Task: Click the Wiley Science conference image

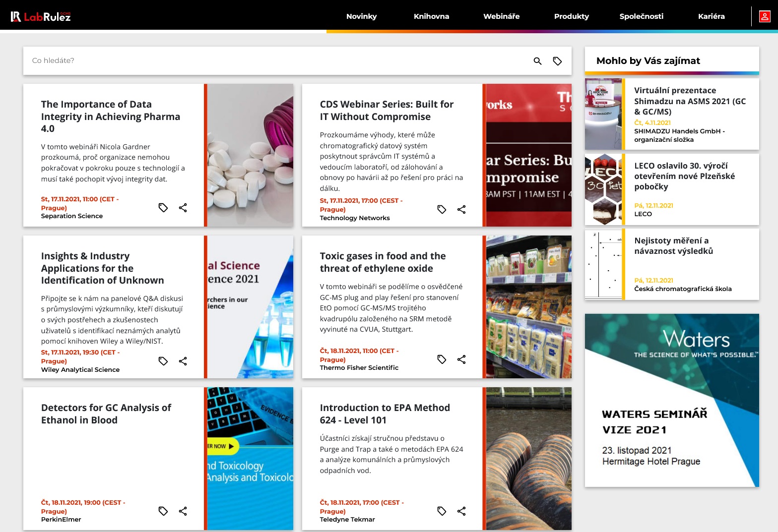Action: [x=250, y=307]
